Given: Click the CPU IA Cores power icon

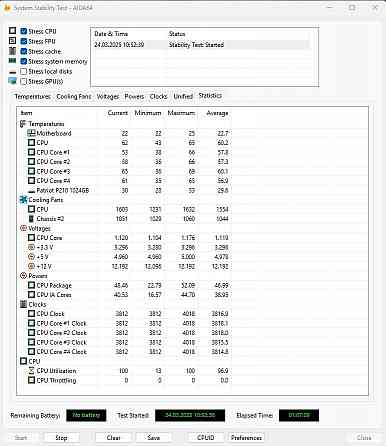Looking at the screenshot, I should click(31, 295).
